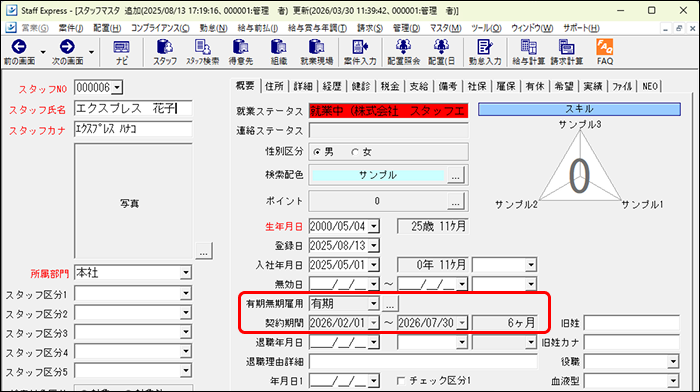Viewport: 700px width, 392px height.
Task: Open the 案件入力 toolbar icon
Action: click(x=360, y=47)
